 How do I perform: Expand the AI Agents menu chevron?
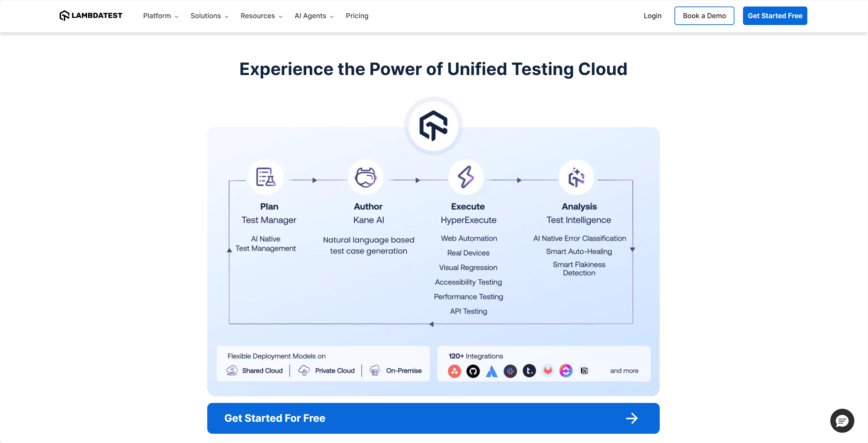pyautogui.click(x=332, y=16)
